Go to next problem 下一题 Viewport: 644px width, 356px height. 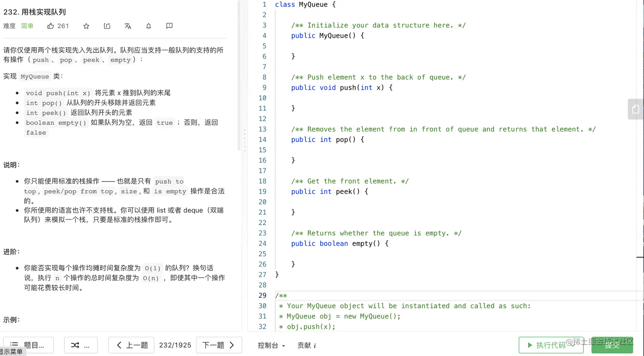(x=219, y=345)
